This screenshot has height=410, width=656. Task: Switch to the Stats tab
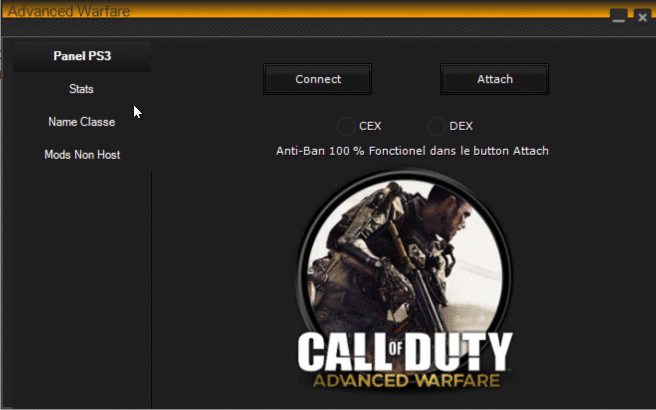pos(81,89)
